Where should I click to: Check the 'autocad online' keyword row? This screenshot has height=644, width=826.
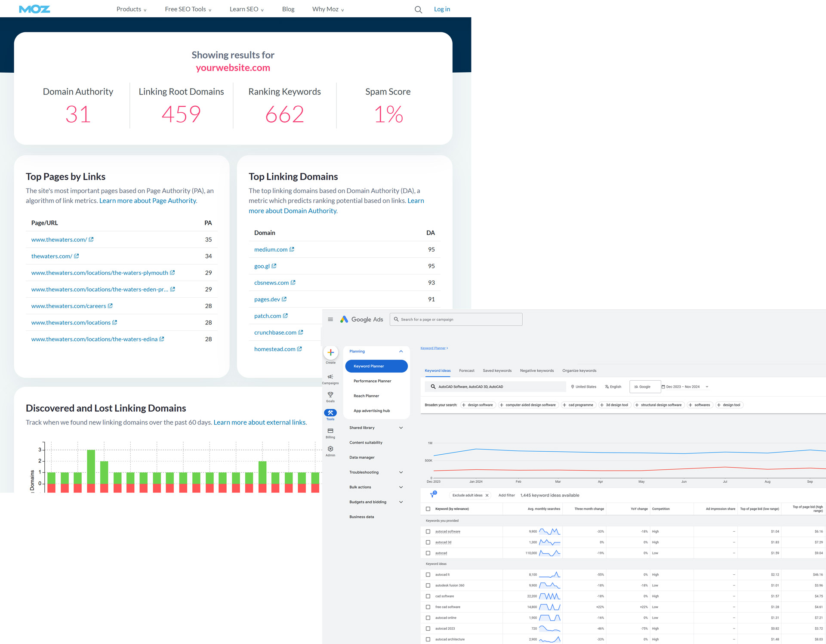tap(428, 618)
